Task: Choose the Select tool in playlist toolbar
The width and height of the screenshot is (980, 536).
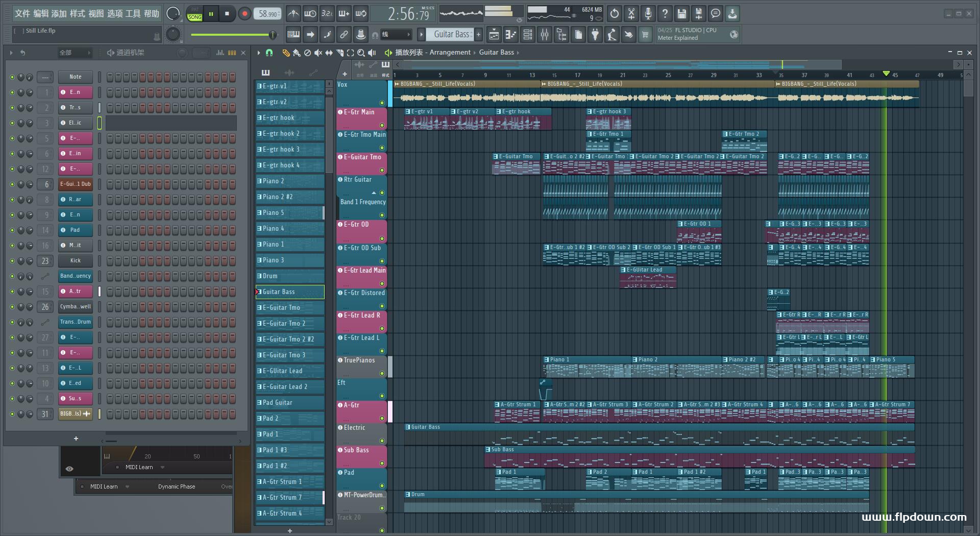Action: (350, 53)
